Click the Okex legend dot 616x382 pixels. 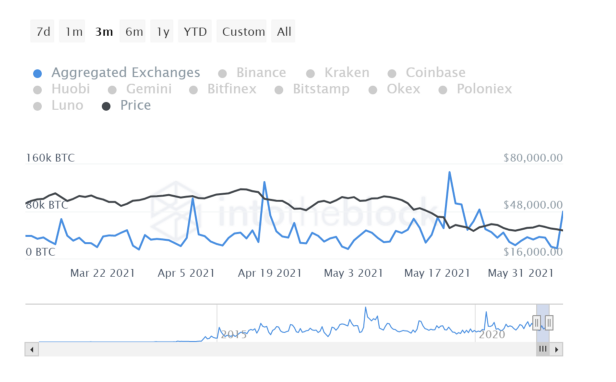click(x=373, y=90)
